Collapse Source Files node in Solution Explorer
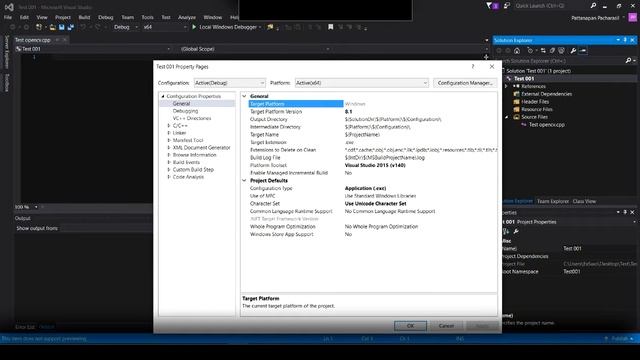The width and height of the screenshot is (640, 360). coord(506,117)
